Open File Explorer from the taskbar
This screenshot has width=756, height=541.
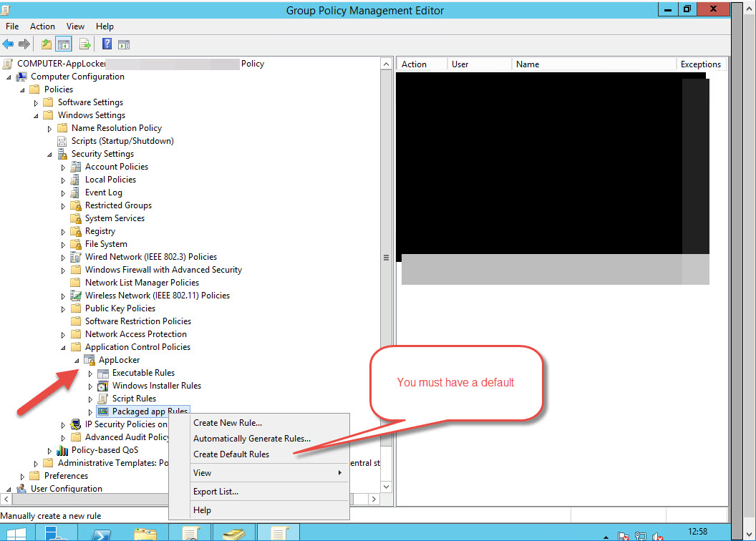[x=145, y=532]
